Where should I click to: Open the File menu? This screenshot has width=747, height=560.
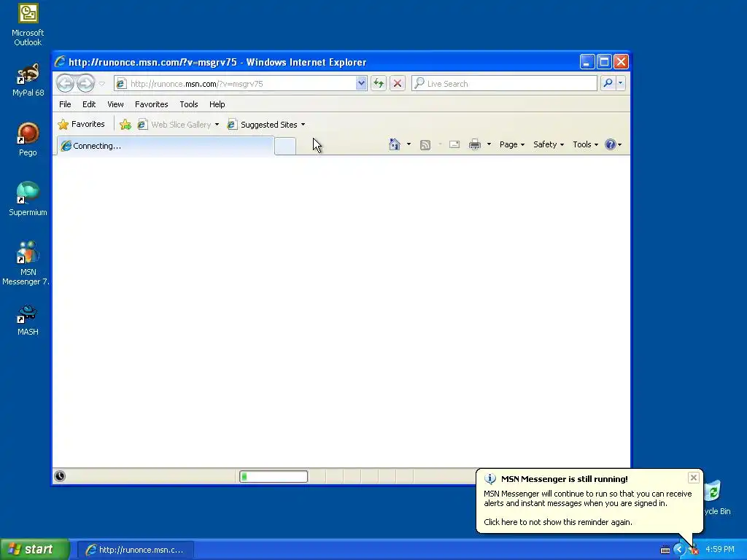(65, 104)
